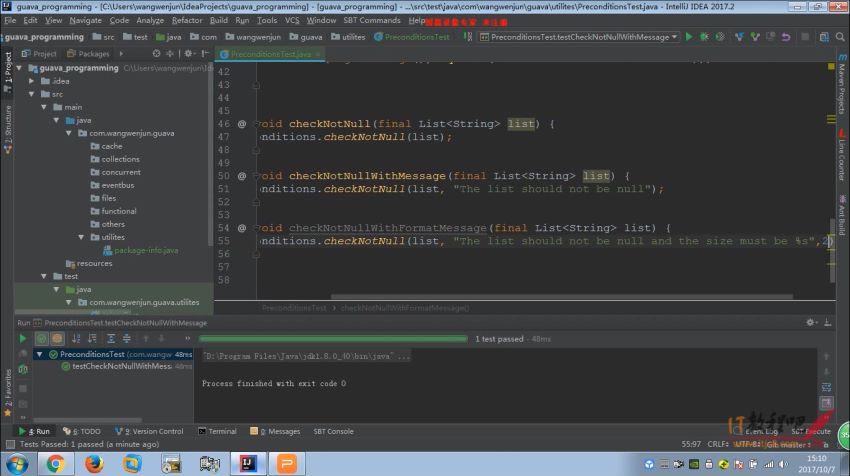
Task: Click gutter icon on line 46
Action: pyautogui.click(x=242, y=124)
